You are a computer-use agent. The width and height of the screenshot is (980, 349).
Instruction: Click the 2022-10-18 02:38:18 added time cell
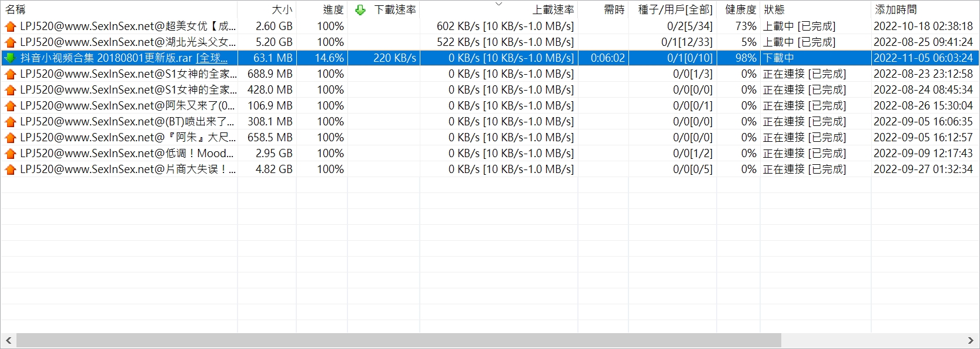click(x=925, y=26)
